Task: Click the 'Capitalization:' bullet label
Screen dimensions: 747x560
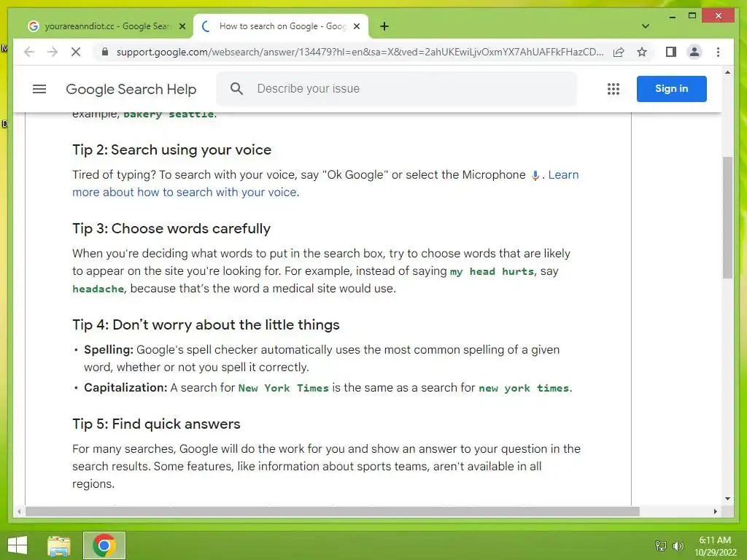Action: (125, 388)
